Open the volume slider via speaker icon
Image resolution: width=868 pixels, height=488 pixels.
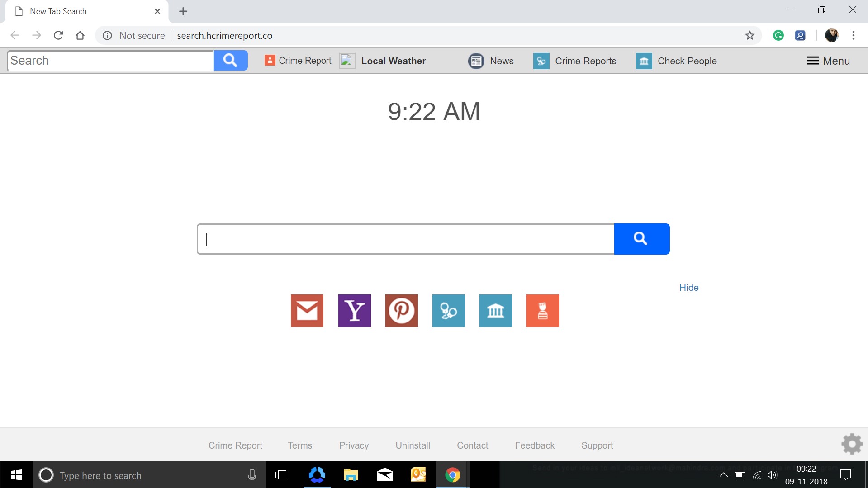[x=772, y=475]
